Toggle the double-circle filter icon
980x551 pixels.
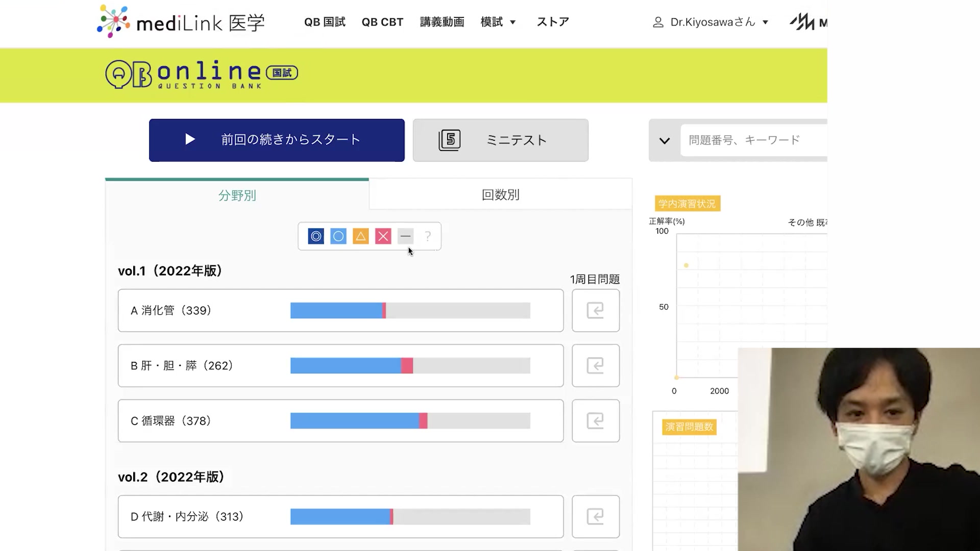coord(316,236)
